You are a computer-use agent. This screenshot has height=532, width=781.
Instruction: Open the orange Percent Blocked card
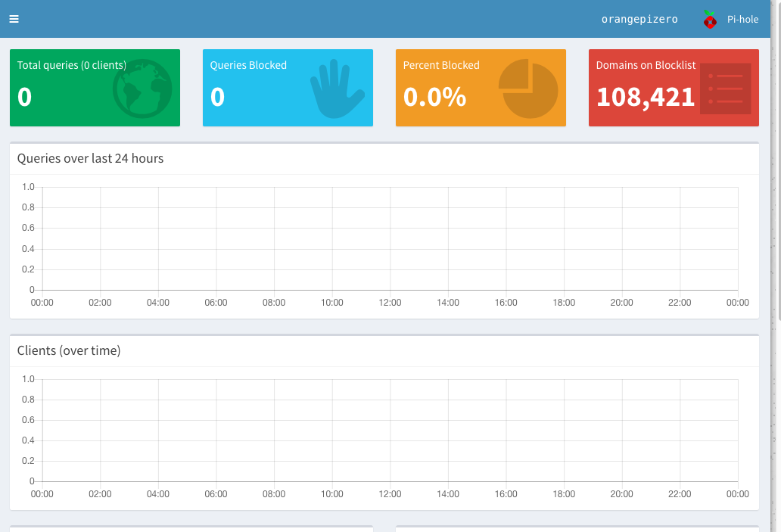point(480,87)
